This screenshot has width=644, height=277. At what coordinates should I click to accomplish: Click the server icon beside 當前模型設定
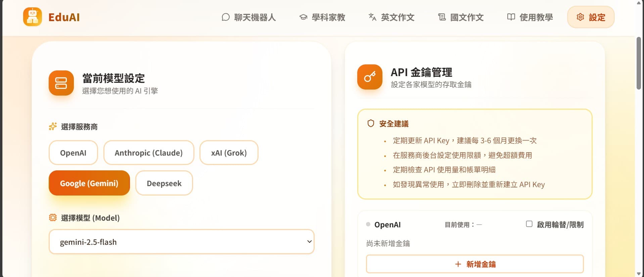[61, 83]
